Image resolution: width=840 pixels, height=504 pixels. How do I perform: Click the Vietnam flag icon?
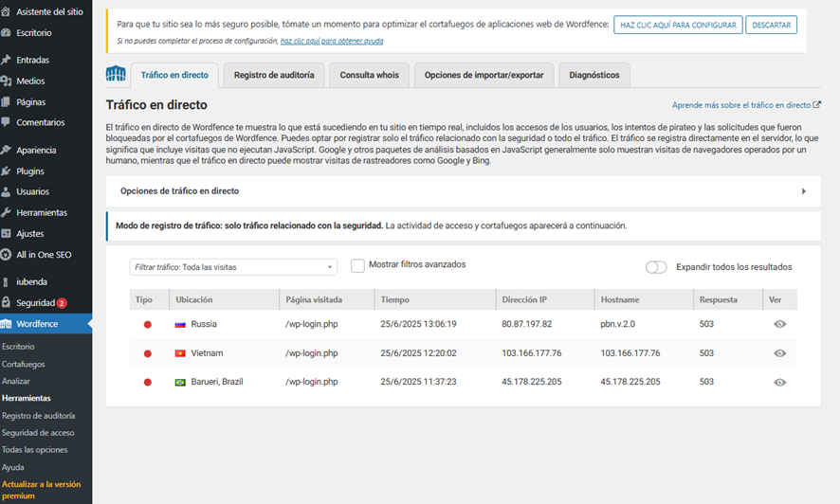(180, 353)
